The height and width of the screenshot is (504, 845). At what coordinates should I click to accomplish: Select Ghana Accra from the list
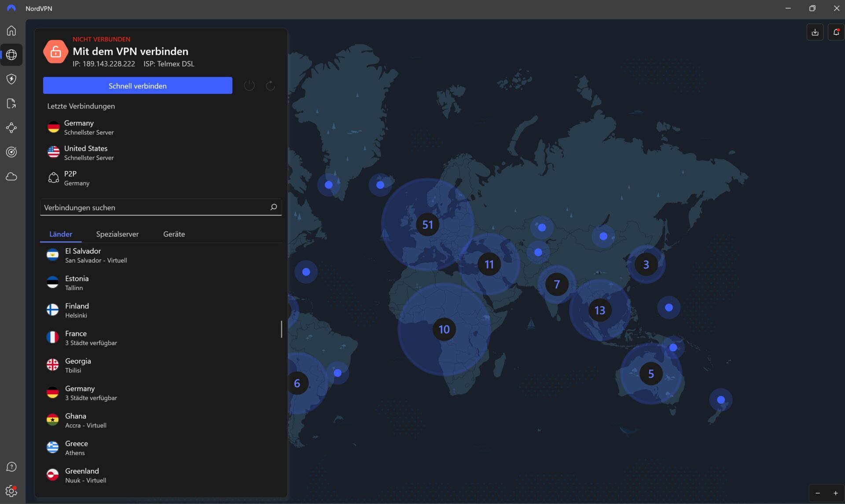pos(161,420)
